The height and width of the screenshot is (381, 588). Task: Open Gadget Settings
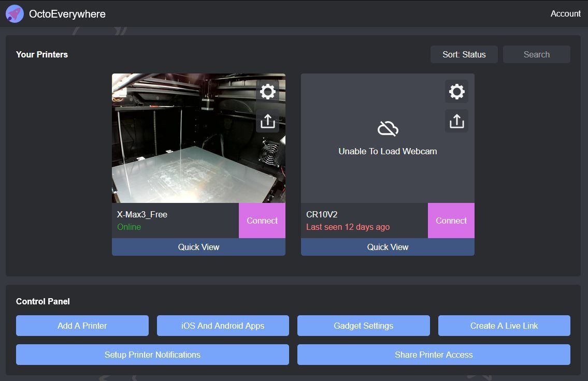coord(363,326)
